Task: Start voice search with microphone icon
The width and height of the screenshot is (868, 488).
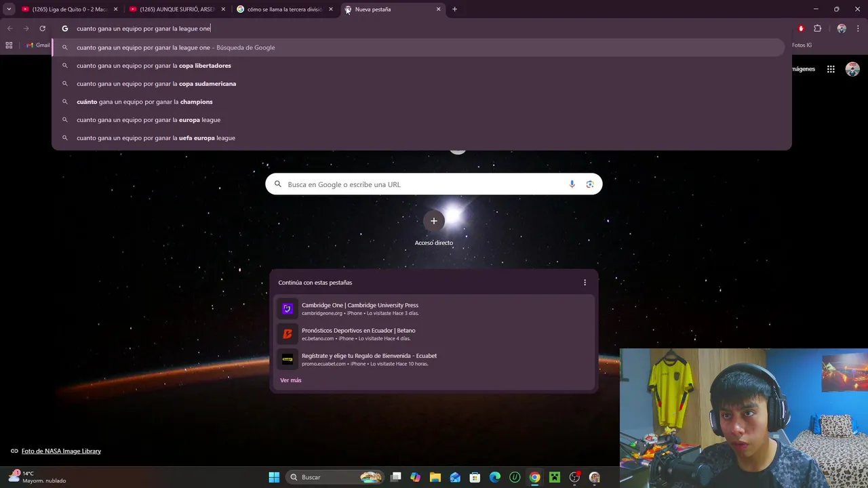Action: point(572,184)
